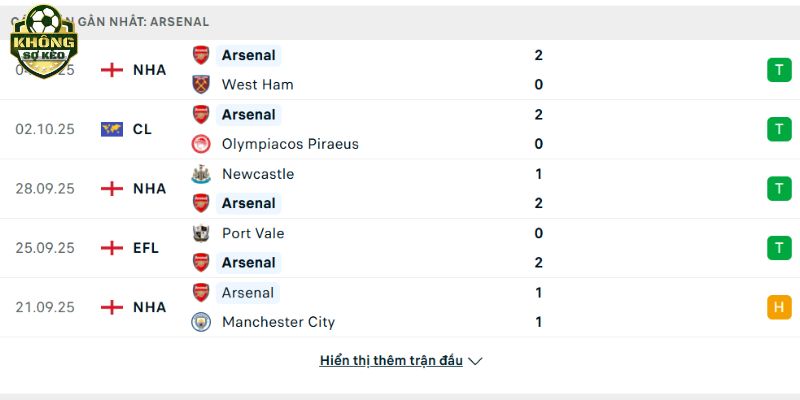The image size is (800, 400).
Task: Click the Olympiacos Piraeus club crest
Action: click(x=201, y=144)
